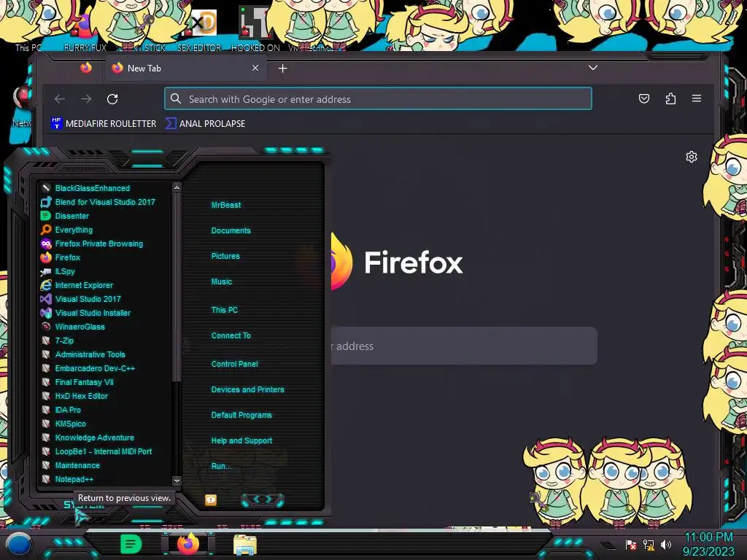Expand the Knowledge Adventure folder
The height and width of the screenshot is (560, 747).
pos(88,437)
